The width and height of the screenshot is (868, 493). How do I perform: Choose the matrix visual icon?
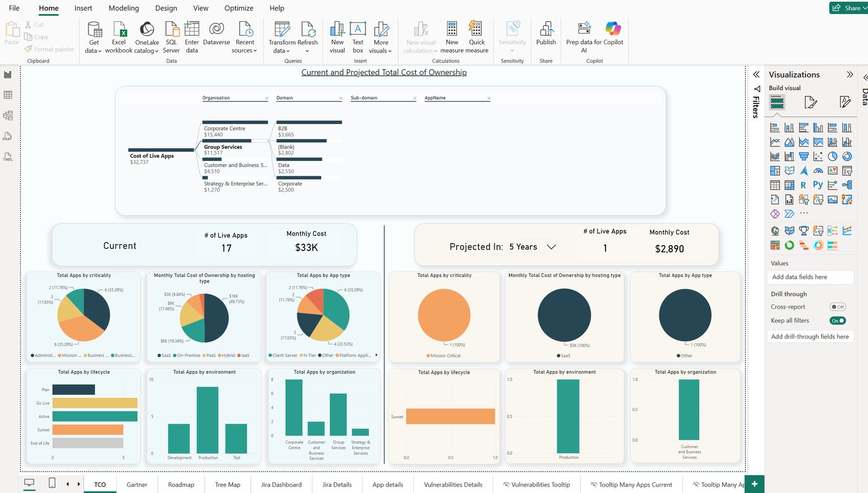[x=789, y=185]
